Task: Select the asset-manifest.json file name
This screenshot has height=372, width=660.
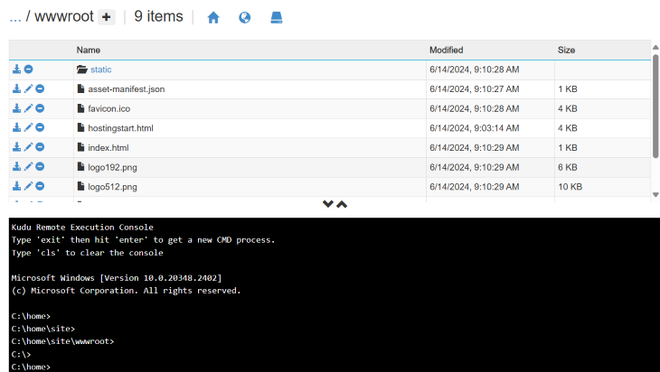Action: 126,89
